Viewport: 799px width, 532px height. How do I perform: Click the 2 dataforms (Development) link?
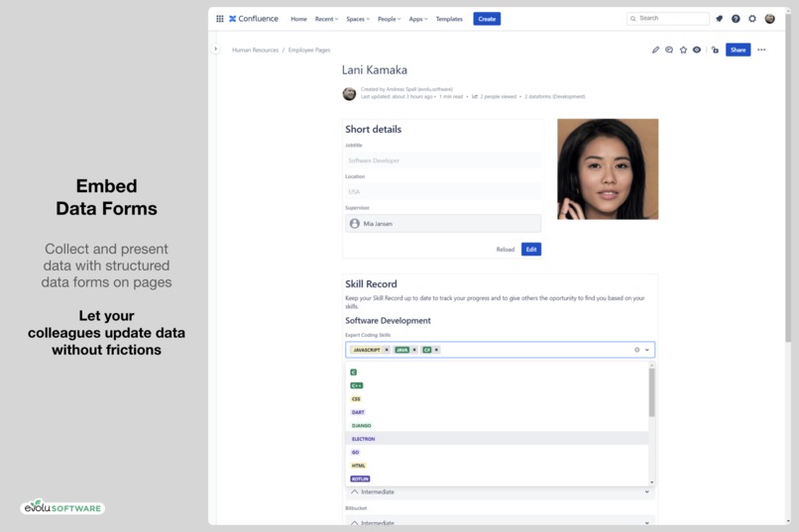pos(555,96)
